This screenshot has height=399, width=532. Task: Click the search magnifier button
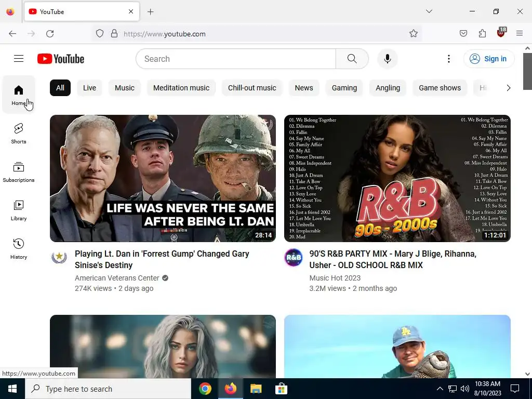click(352, 59)
